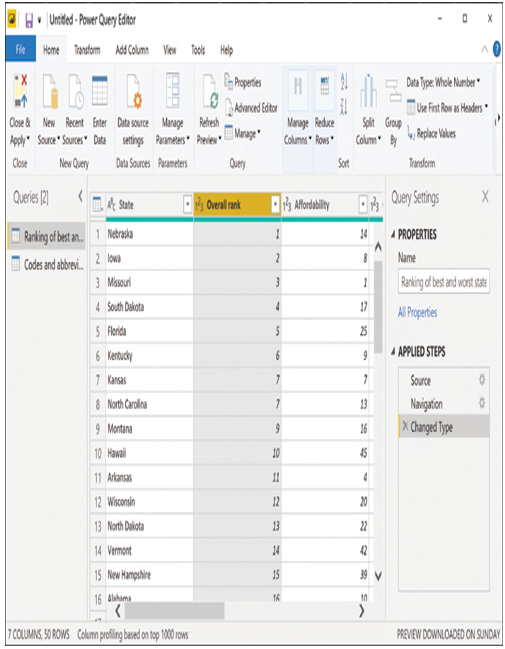Screen dimensions: 505x649
Task: Switch to the View tab
Action: (x=170, y=50)
